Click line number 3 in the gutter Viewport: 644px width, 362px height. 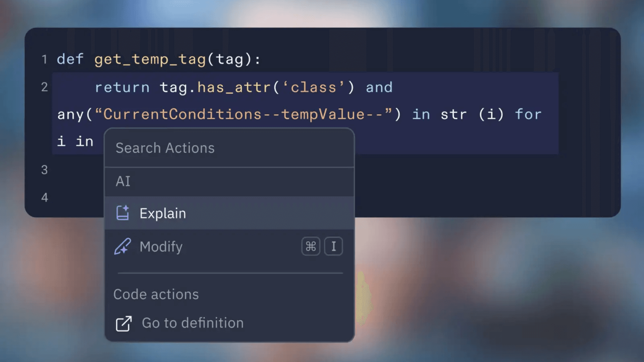point(44,170)
